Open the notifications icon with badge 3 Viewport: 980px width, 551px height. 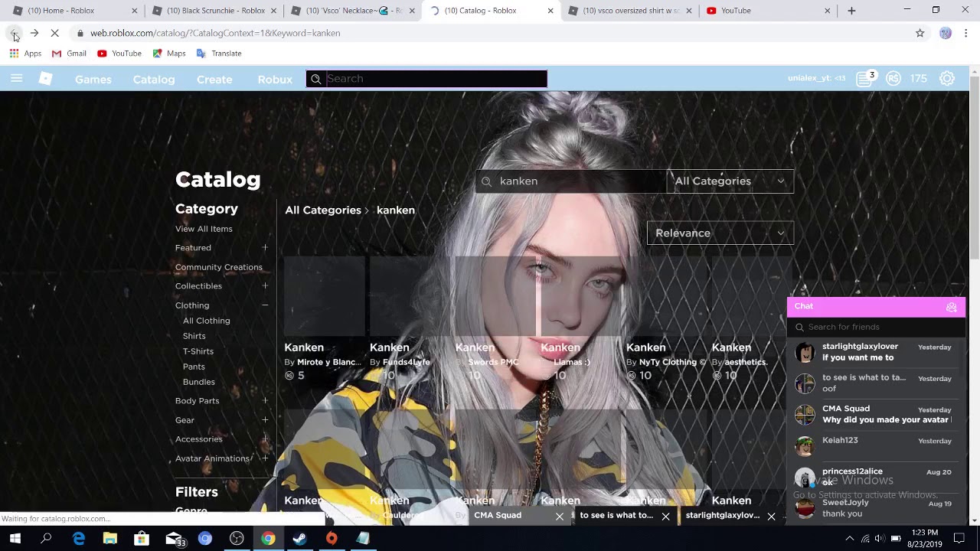(x=865, y=78)
